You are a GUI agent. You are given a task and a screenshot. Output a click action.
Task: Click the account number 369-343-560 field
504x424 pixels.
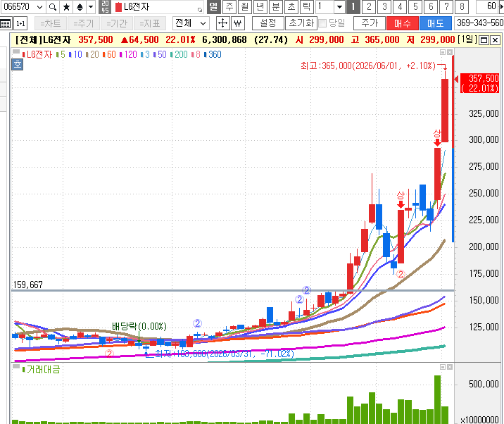tap(479, 23)
